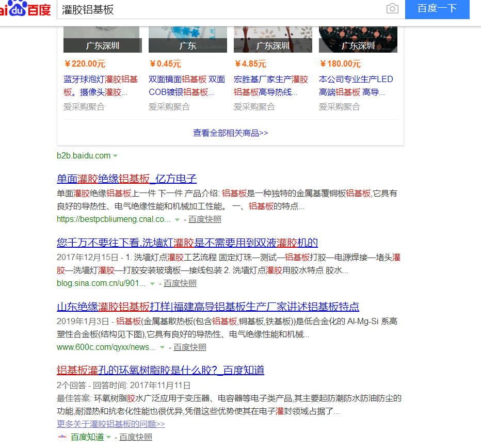Open product thumbnail priced ¥180.00元
The width and height of the screenshot is (481, 448).
(358, 39)
